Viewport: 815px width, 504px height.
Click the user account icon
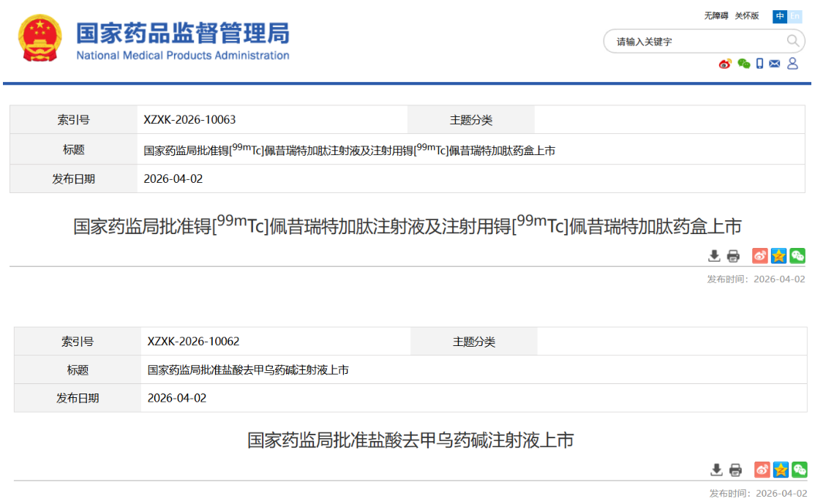pos(792,64)
